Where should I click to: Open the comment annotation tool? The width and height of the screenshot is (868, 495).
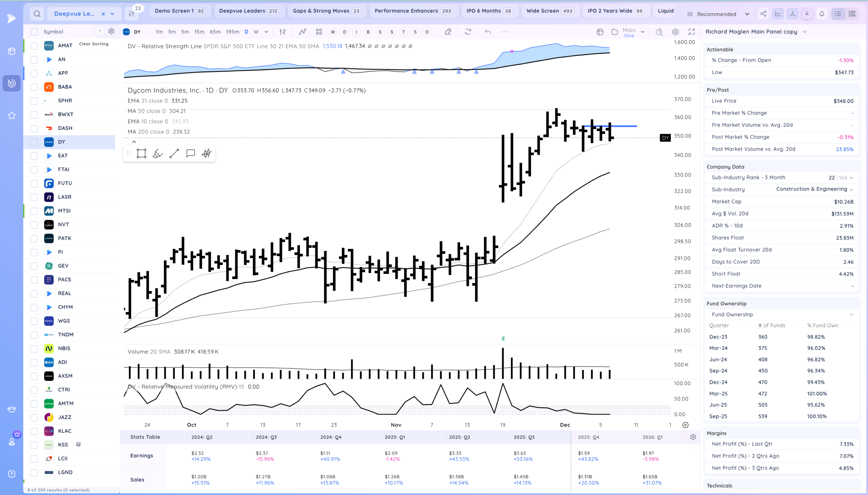pyautogui.click(x=191, y=153)
